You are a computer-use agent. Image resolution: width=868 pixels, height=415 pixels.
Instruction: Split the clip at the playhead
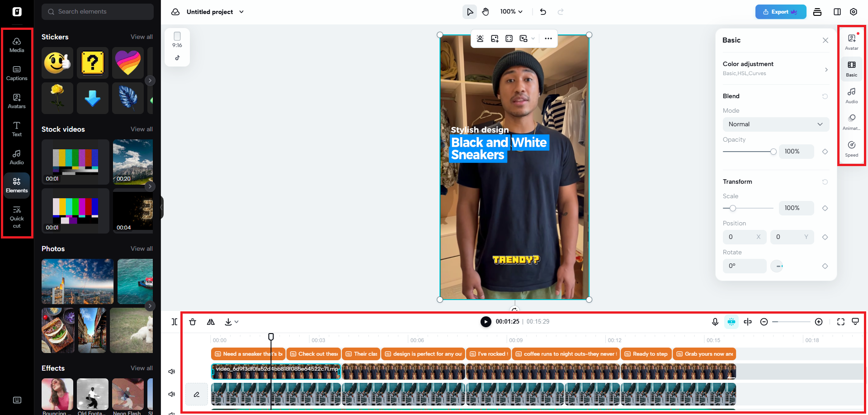[175, 322]
